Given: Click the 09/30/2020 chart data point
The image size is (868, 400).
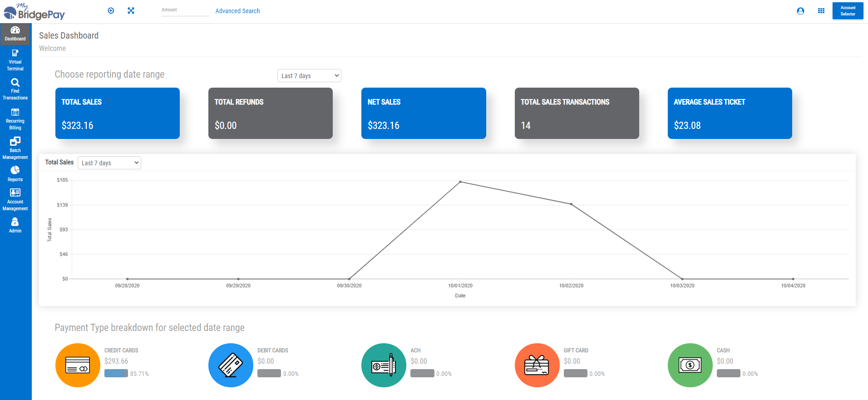Looking at the screenshot, I should point(349,279).
